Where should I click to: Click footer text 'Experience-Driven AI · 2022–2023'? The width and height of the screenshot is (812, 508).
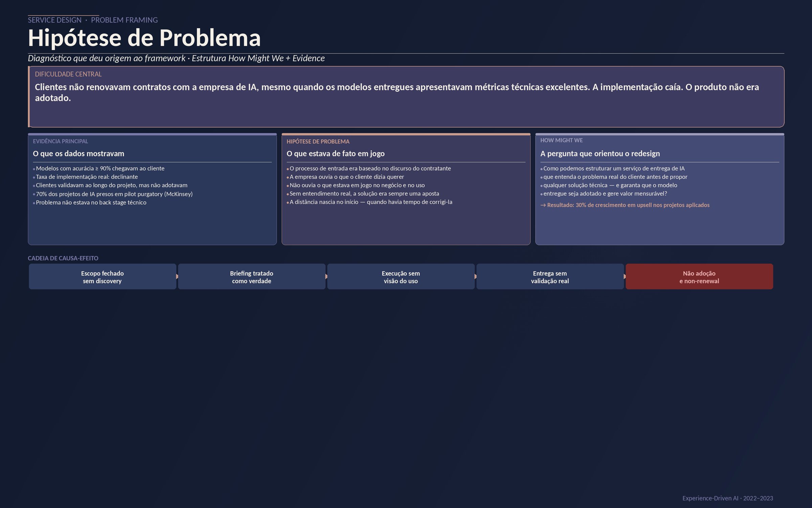pyautogui.click(x=728, y=498)
